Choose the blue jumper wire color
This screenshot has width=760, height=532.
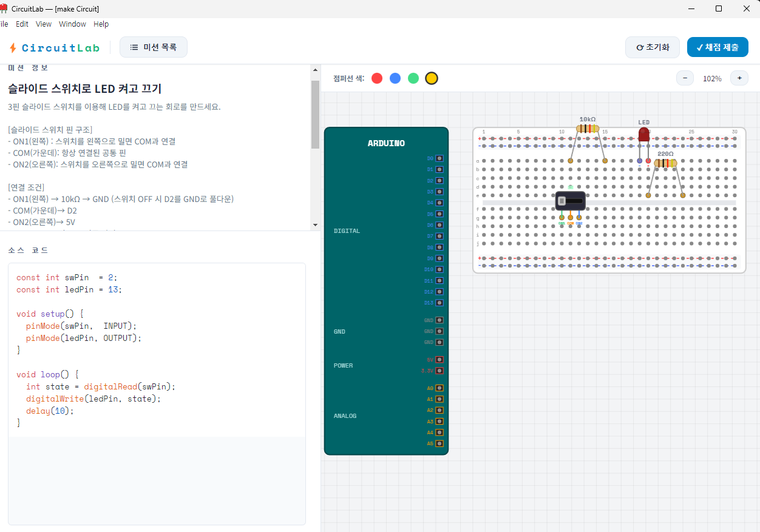[395, 78]
